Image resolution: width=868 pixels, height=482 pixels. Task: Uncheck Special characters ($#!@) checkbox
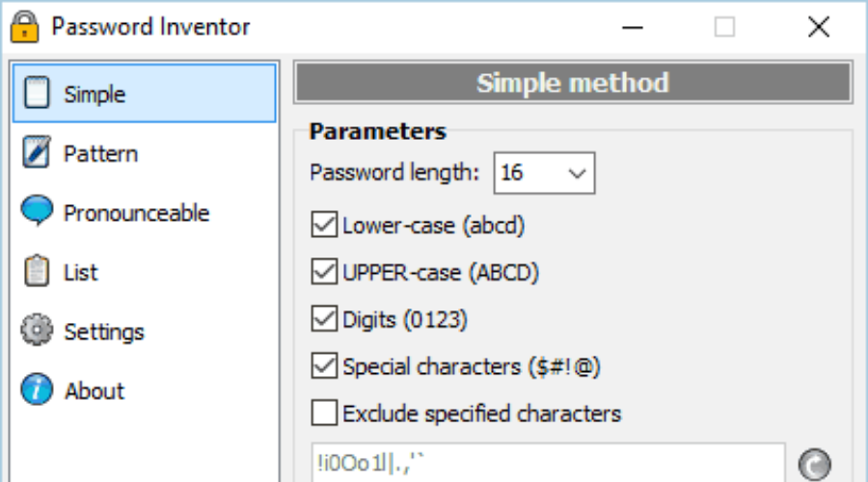[x=324, y=366]
